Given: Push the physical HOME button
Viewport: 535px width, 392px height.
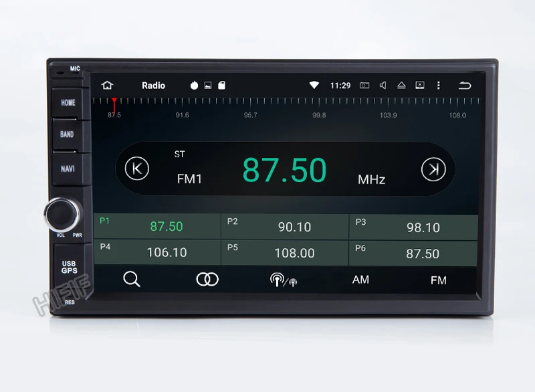Looking at the screenshot, I should 68,103.
